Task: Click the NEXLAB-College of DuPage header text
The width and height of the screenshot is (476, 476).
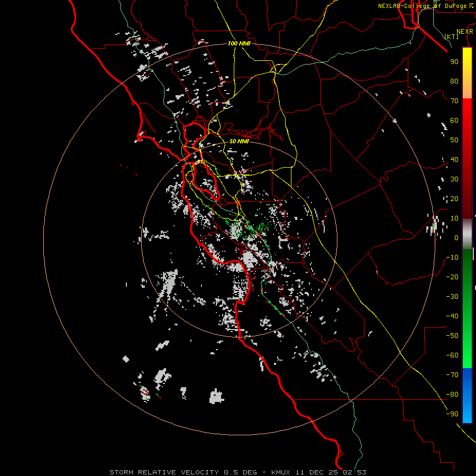Action: click(x=426, y=6)
